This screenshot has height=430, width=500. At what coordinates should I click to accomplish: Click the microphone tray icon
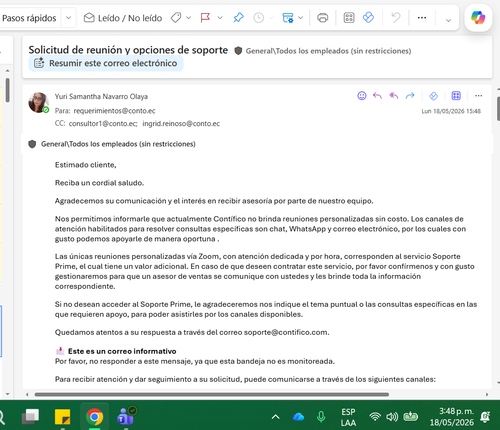point(321,417)
